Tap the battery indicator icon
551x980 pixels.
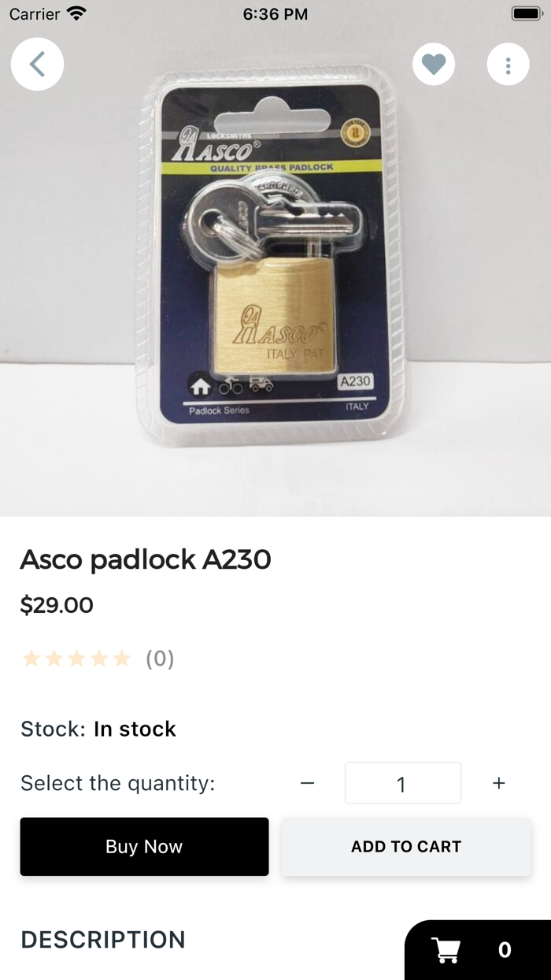[526, 13]
